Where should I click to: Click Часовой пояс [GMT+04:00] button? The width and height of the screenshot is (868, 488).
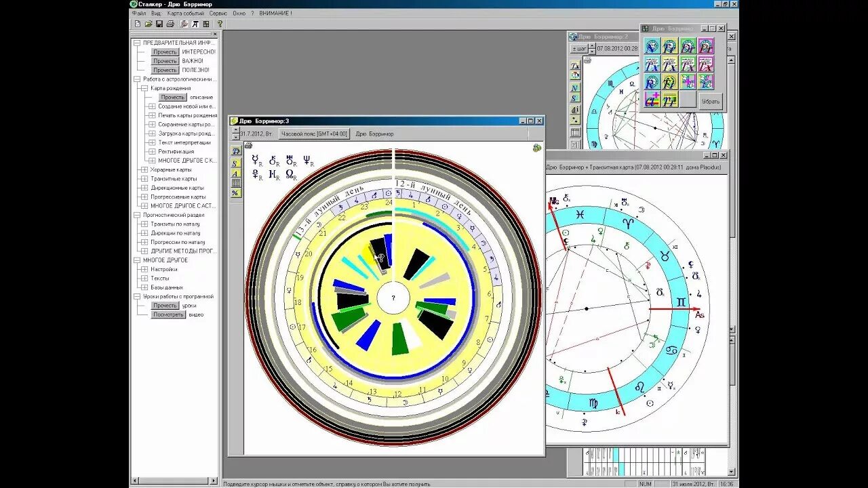click(315, 134)
